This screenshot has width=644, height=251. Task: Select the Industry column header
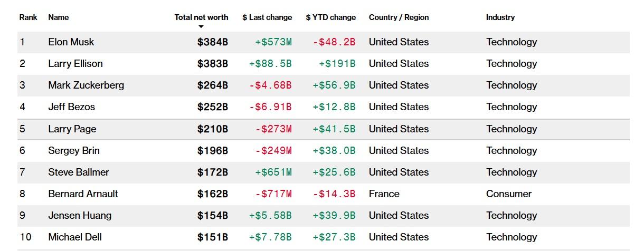pos(500,17)
